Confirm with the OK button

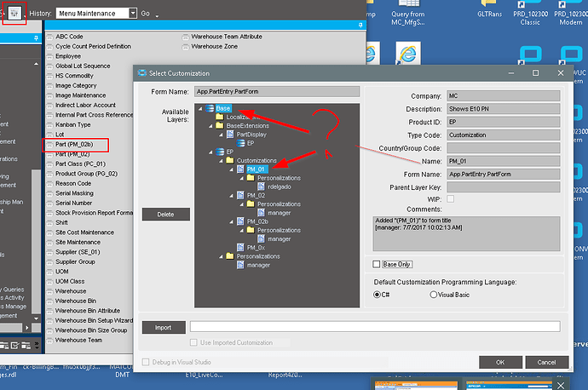pos(500,362)
